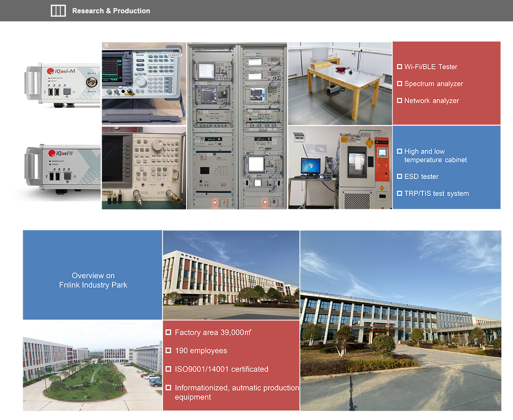Open the large industry park building photo

click(x=401, y=320)
